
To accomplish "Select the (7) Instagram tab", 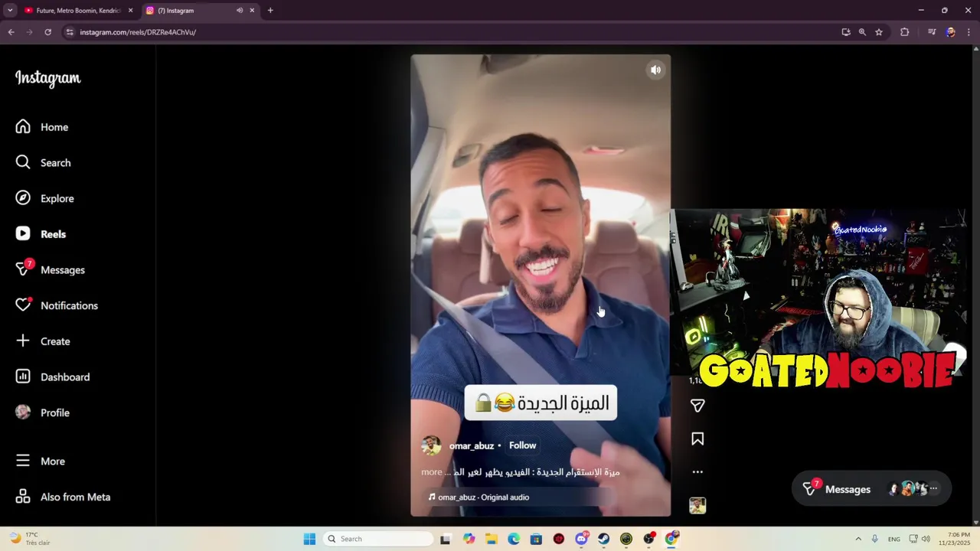I will pyautogui.click(x=191, y=11).
